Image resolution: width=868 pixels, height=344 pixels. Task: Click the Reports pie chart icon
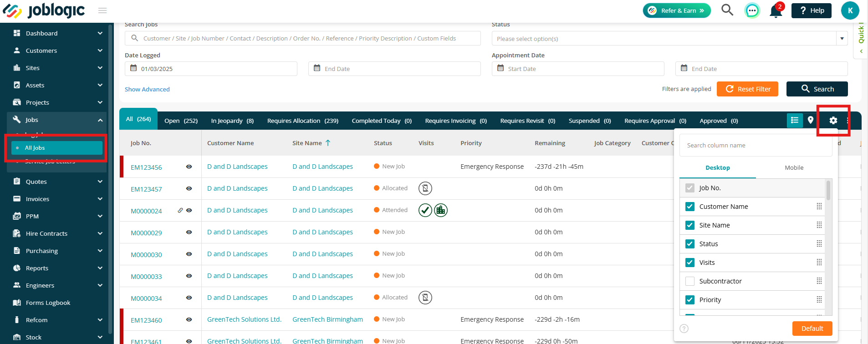pyautogui.click(x=17, y=268)
